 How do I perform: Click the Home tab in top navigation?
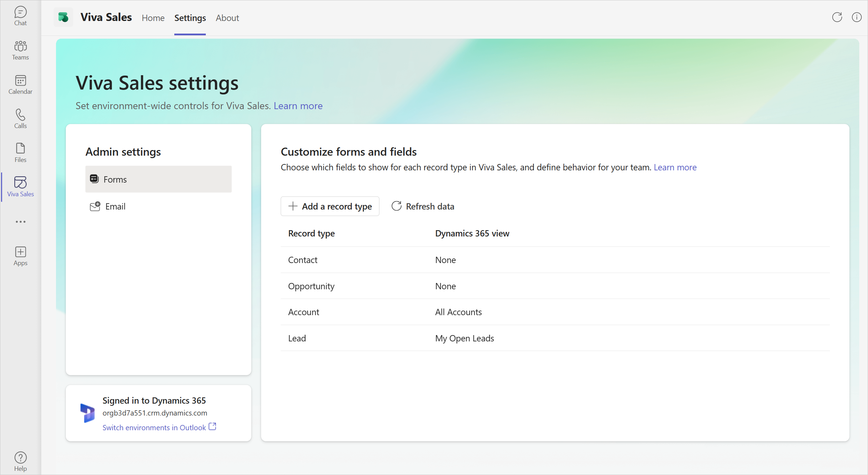pyautogui.click(x=153, y=17)
